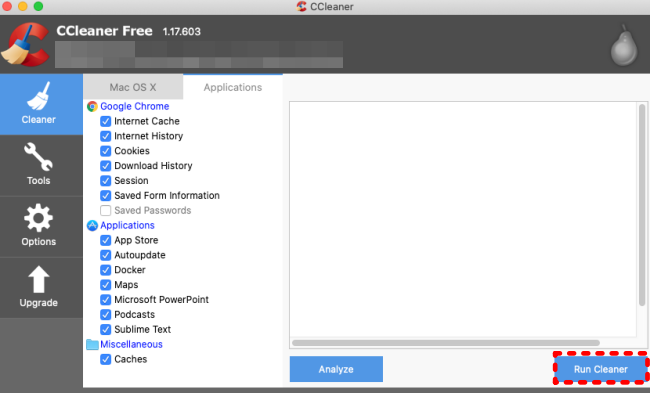
Task: Click the 'Saved Passwords' label text
Action: tap(153, 211)
